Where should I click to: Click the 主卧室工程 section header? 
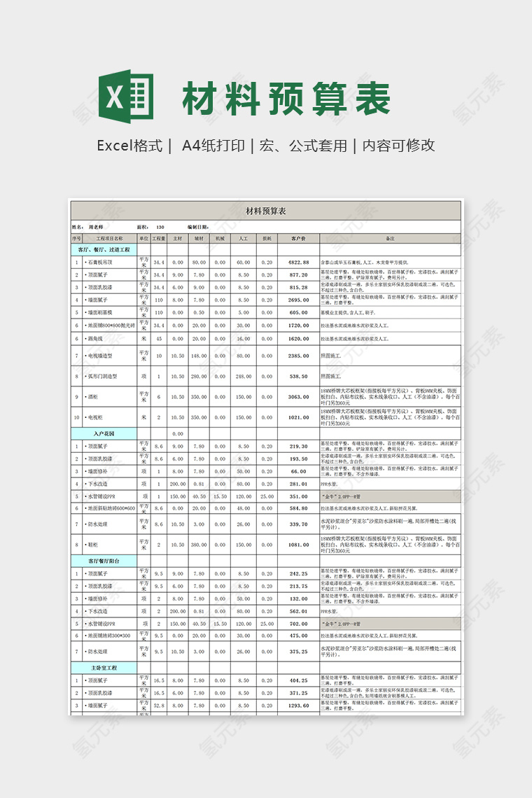point(104,668)
